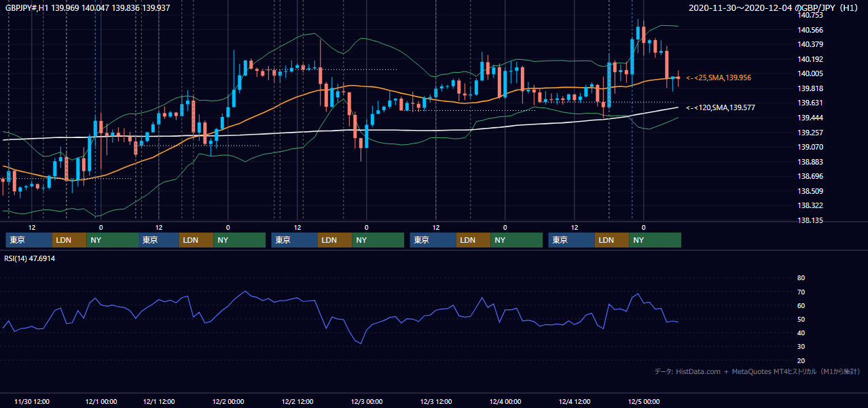Click the 12/4 00:00 time axis label

(x=505, y=401)
